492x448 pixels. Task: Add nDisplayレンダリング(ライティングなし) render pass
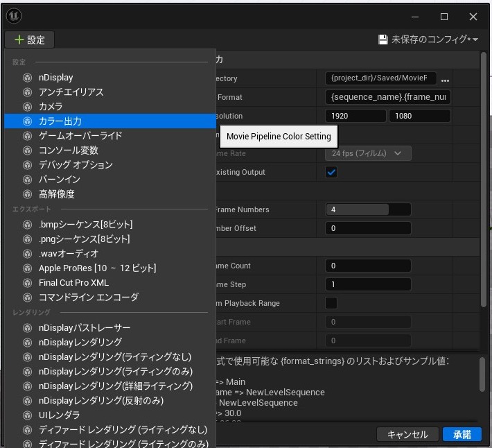(110, 357)
